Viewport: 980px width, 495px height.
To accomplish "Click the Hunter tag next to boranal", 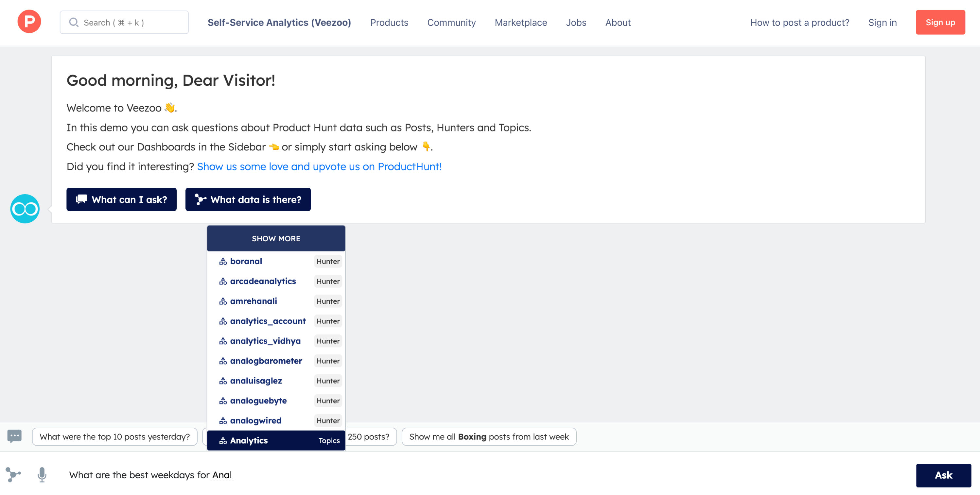I will click(328, 261).
